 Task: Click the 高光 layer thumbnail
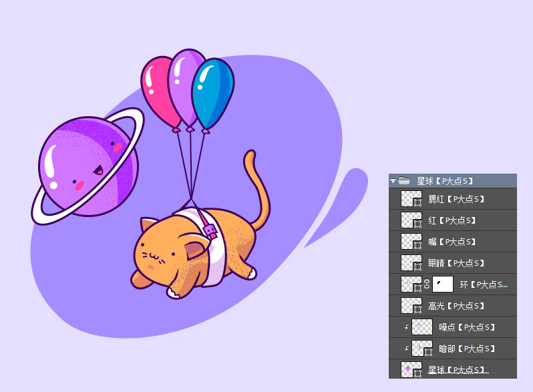click(411, 306)
